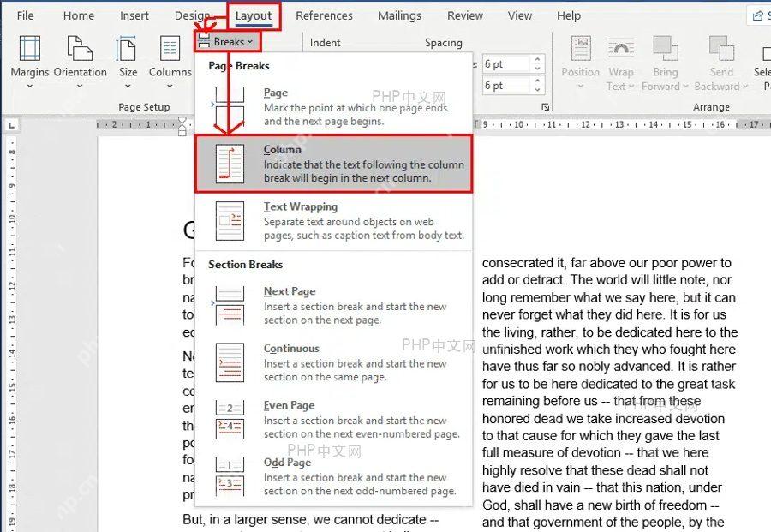The height and width of the screenshot is (532, 771).
Task: Open the Send Backward dropdown arrow
Action: tap(745, 87)
